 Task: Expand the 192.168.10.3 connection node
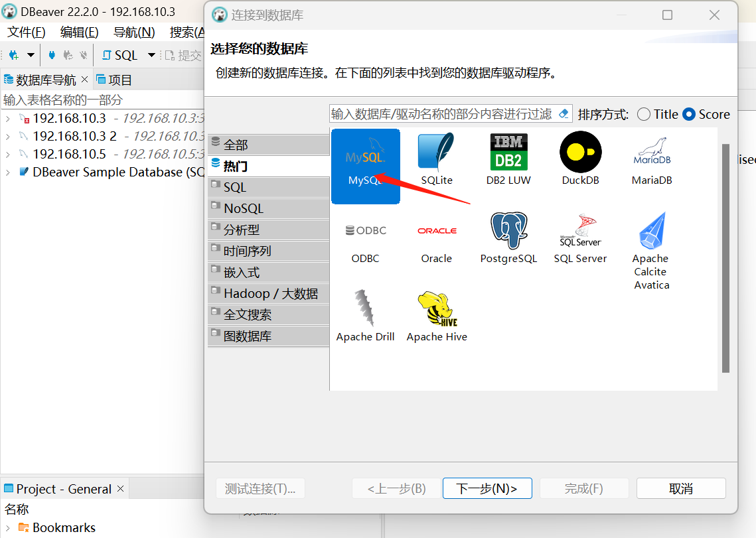pyautogui.click(x=8, y=119)
